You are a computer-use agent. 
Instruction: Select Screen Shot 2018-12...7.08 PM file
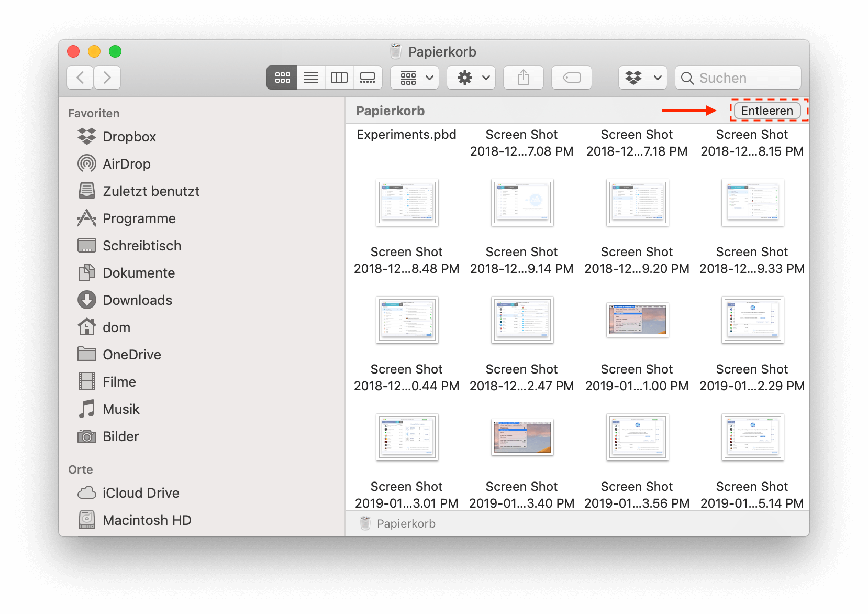pos(522,142)
